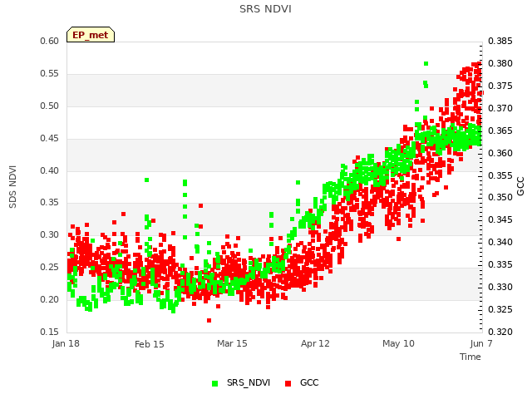Click the 0.375 right axis value

tap(500, 86)
